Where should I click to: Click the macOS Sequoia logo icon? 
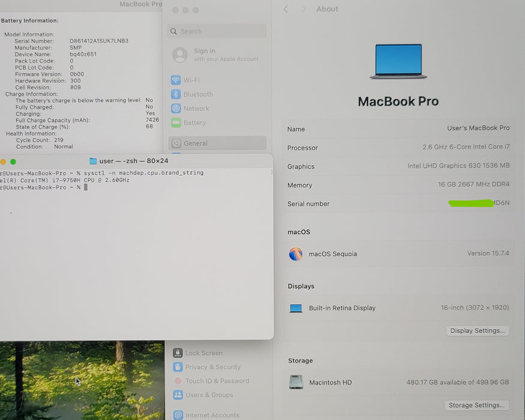coord(296,254)
